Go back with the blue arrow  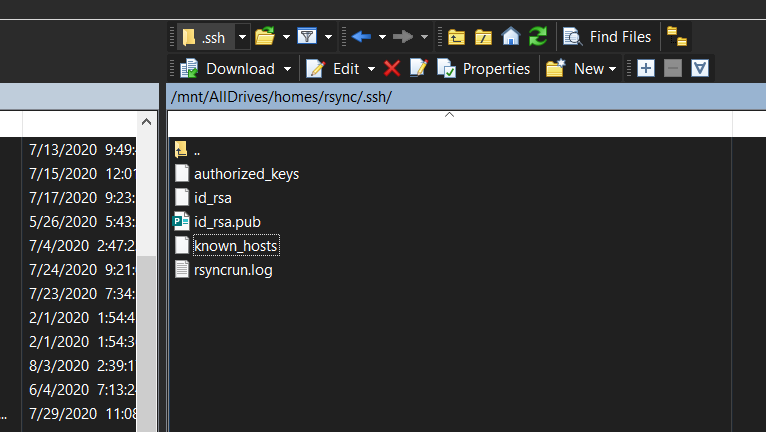point(361,37)
